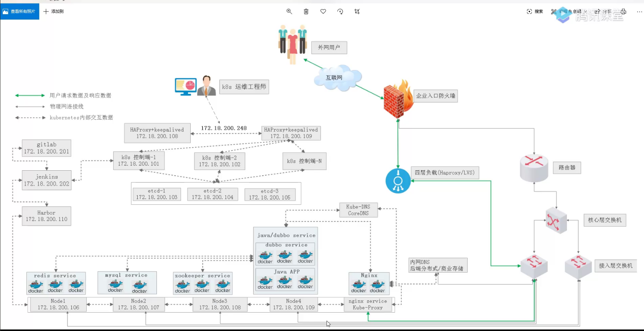Click the Harbor 172.18.200.110 box

(46, 216)
